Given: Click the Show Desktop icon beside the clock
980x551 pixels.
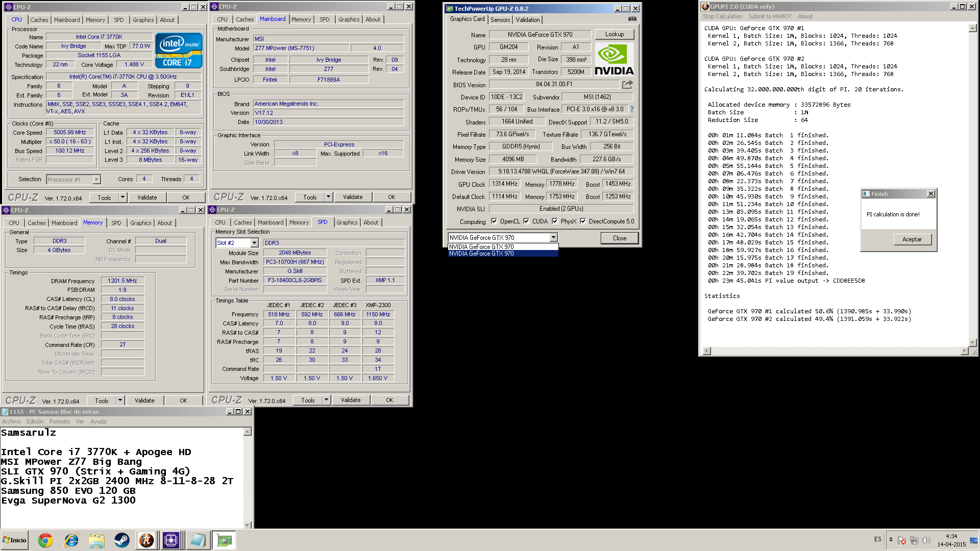Looking at the screenshot, I should 974,540.
